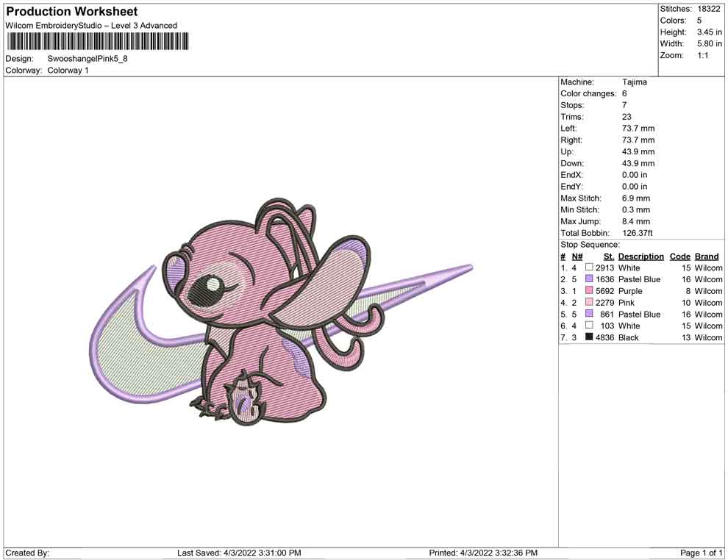Click the code 13 in Black row

[x=686, y=337]
